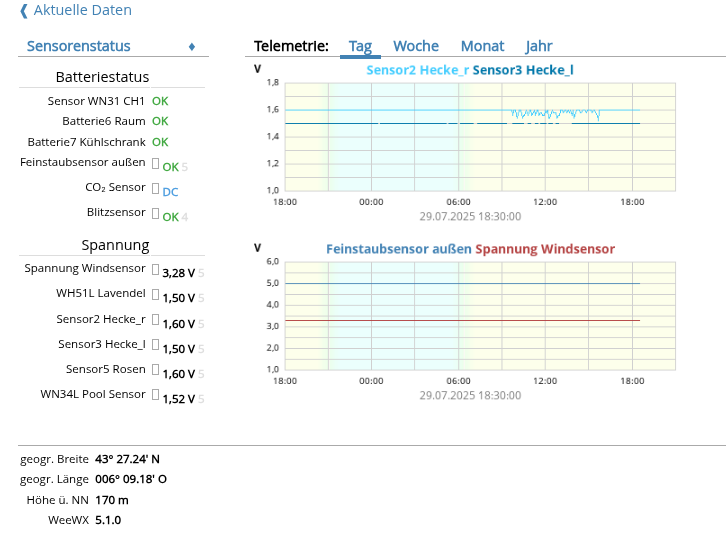Select the Tag telemetry tab
Screen dimensions: 726x546
[360, 46]
